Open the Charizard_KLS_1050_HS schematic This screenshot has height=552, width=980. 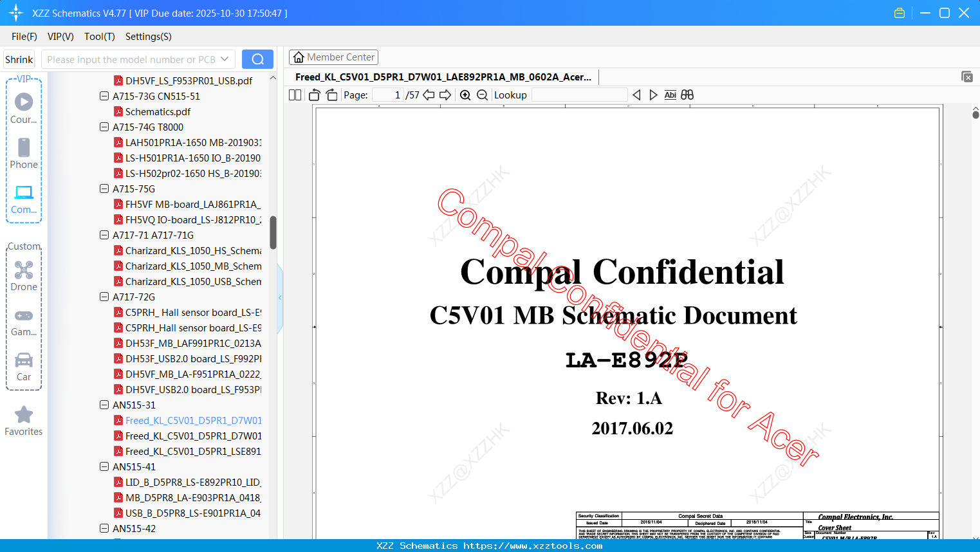(x=187, y=251)
